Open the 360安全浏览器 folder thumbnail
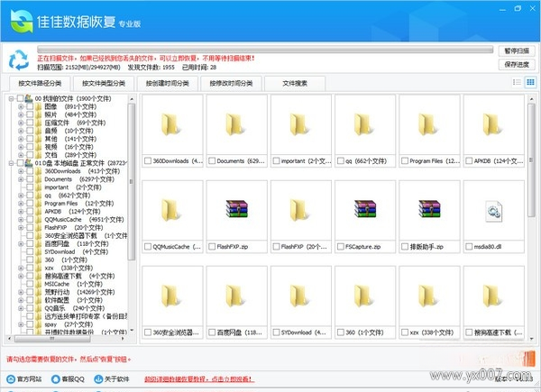The image size is (541, 392). pyautogui.click(x=170, y=296)
